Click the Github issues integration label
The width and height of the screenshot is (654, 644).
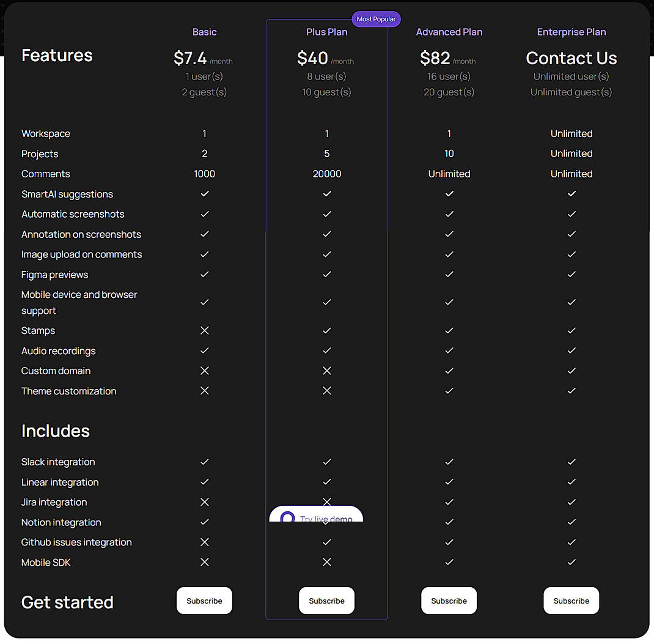point(76,542)
